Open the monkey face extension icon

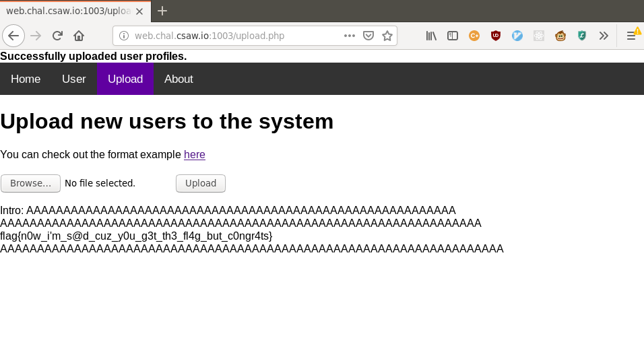coord(560,36)
